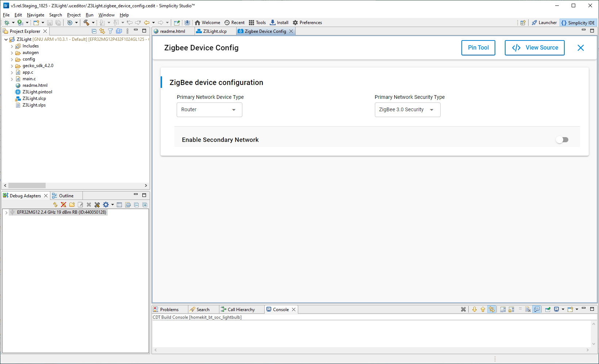This screenshot has width=599, height=364.
Task: Open Preferences with the gear icon
Action: click(307, 23)
